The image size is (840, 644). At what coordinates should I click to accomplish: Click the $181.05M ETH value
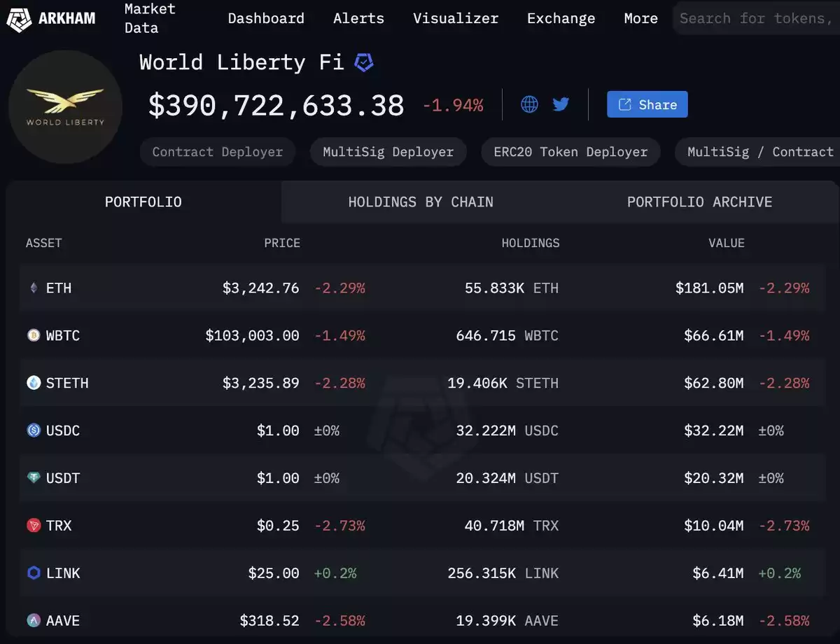710,288
